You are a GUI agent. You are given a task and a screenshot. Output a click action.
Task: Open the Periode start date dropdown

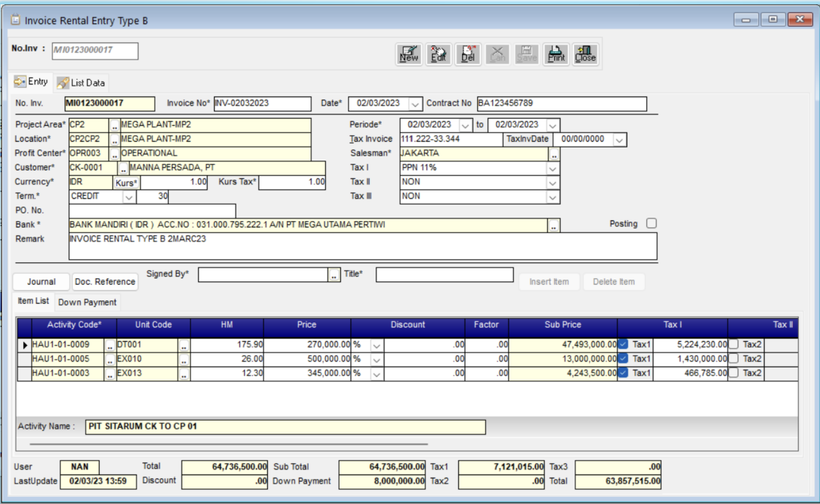tap(466, 125)
